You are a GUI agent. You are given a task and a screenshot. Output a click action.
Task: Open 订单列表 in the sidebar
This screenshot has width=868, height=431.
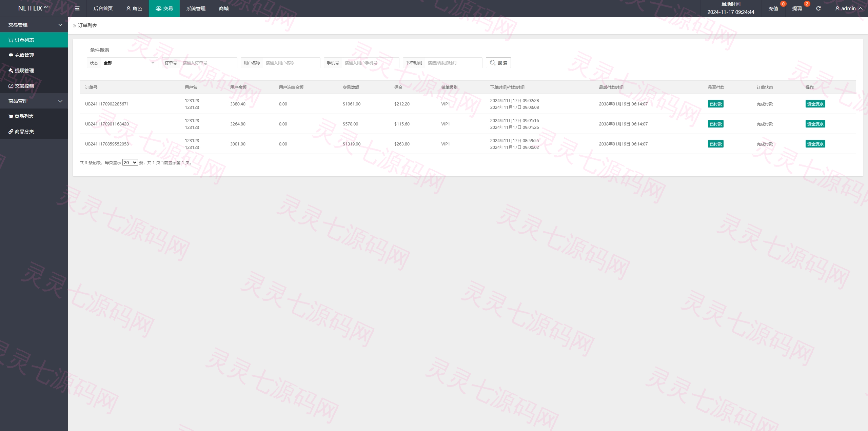34,40
